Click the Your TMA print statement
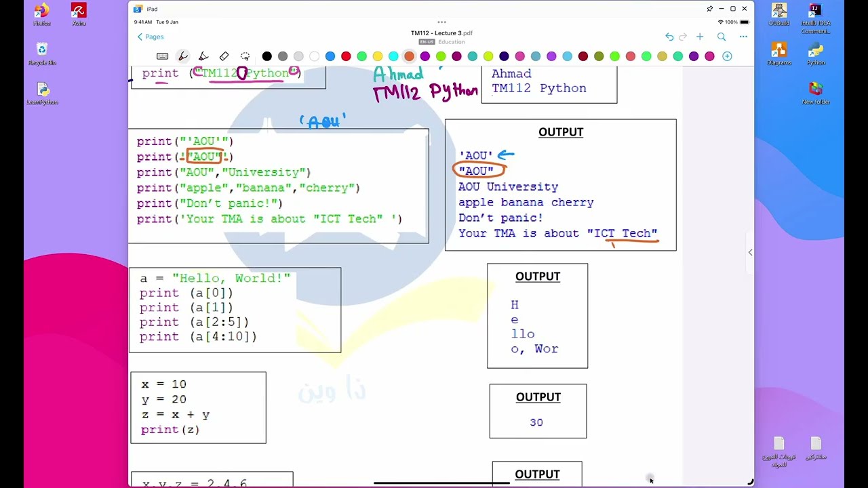Viewport: 868px width, 488px height. click(269, 219)
